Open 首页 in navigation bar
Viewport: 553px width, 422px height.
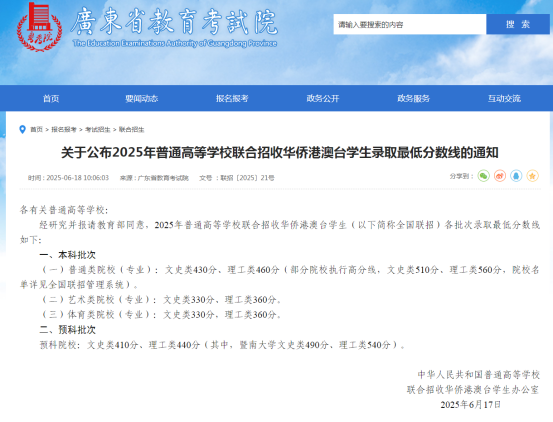point(51,98)
